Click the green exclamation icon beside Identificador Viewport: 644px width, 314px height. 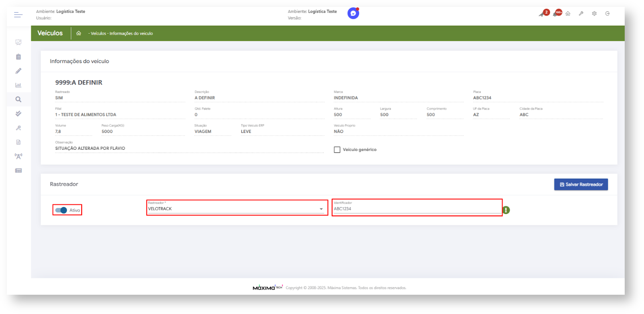(x=506, y=210)
